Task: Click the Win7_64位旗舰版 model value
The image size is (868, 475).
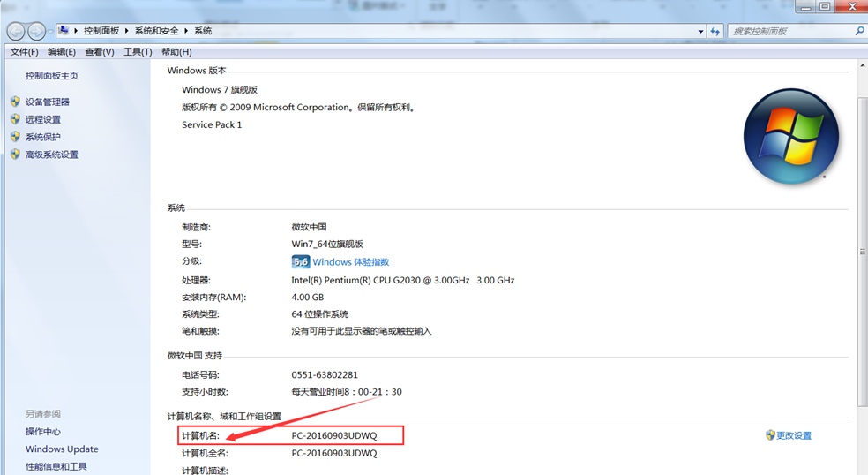Action: pyautogui.click(x=327, y=244)
